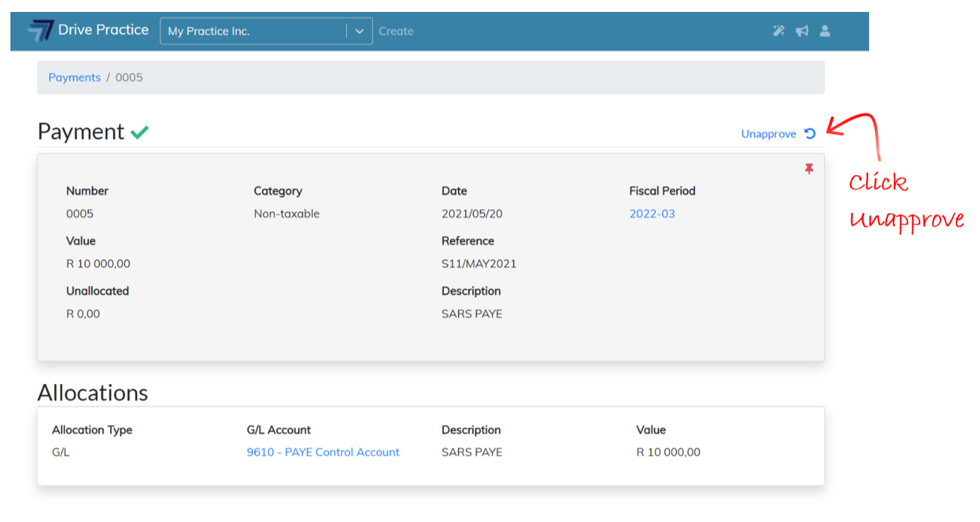Open the announcements megaphone icon
Viewport: 980px width, 522px height.
pyautogui.click(x=802, y=31)
